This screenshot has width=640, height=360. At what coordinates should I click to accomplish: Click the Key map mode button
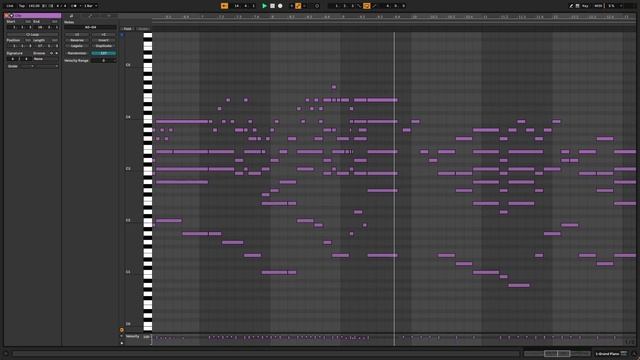tap(585, 6)
